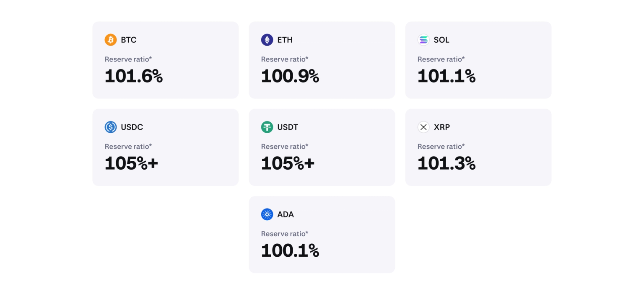Click Reserve ratio label in USDC card
This screenshot has width=644, height=294.
128,146
